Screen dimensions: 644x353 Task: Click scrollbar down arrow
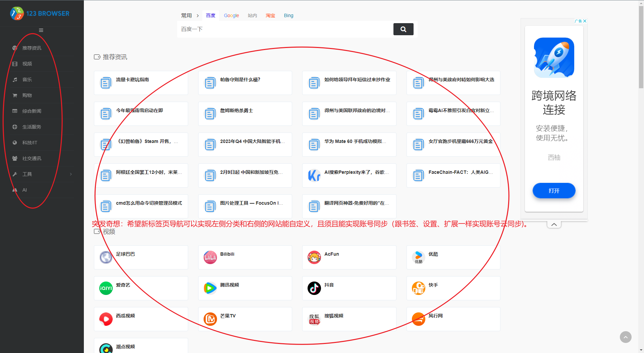(x=641, y=350)
